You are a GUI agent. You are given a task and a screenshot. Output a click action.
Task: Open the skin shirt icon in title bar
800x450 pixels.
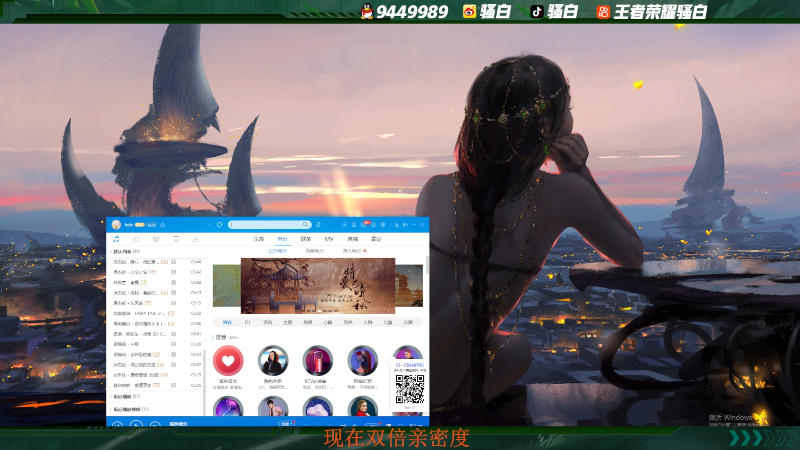[x=373, y=224]
